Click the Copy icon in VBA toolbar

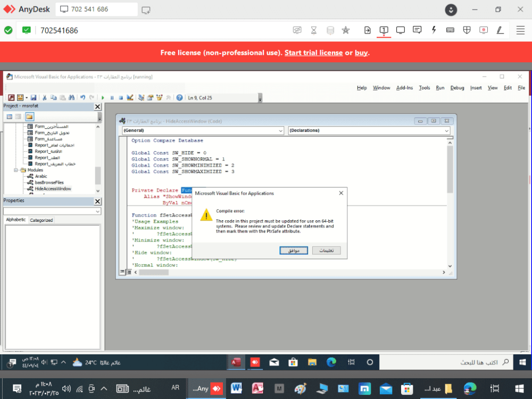(x=54, y=98)
